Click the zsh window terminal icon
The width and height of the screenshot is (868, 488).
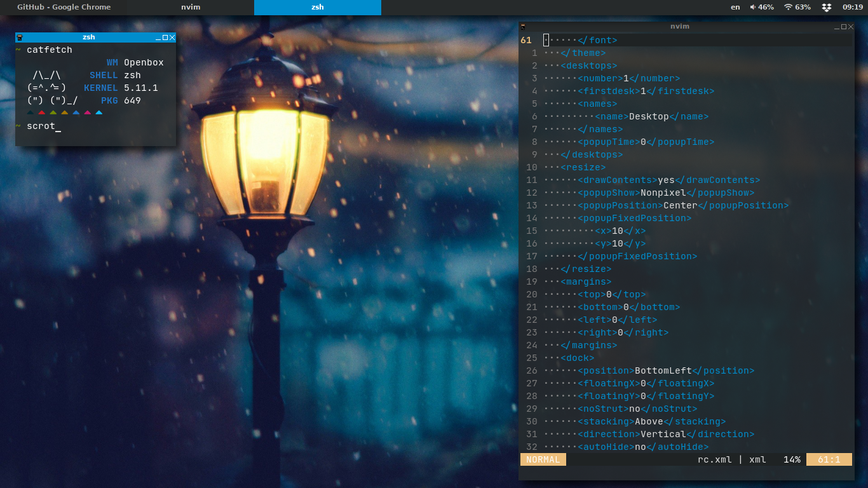(x=20, y=37)
